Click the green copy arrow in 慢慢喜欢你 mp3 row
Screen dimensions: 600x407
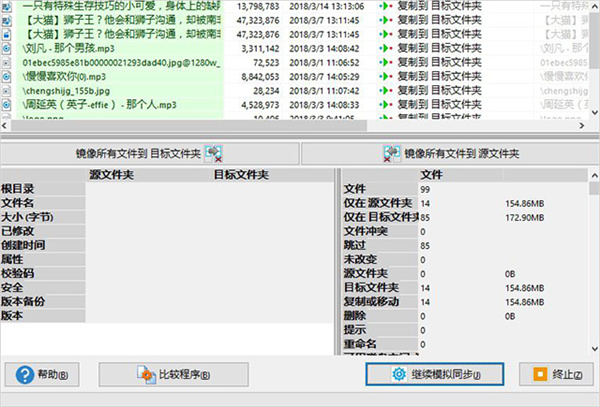[x=386, y=77]
